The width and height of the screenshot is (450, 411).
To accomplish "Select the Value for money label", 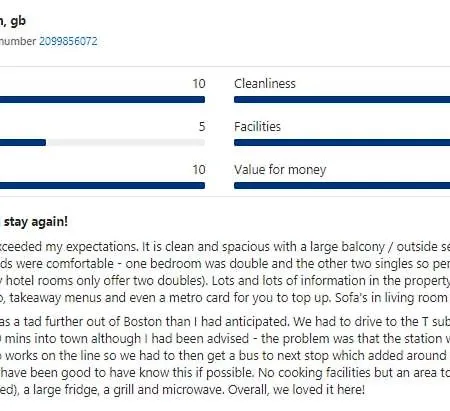I will (x=280, y=170).
